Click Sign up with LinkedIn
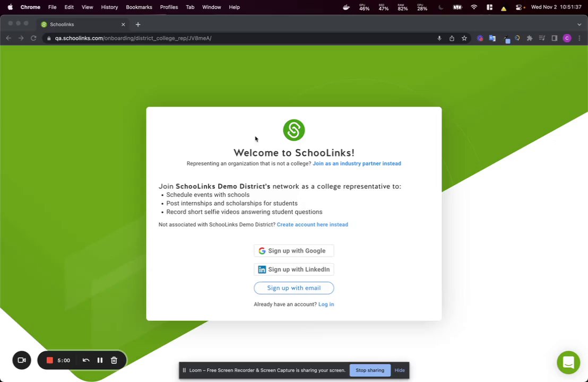The image size is (588, 382). (293, 270)
